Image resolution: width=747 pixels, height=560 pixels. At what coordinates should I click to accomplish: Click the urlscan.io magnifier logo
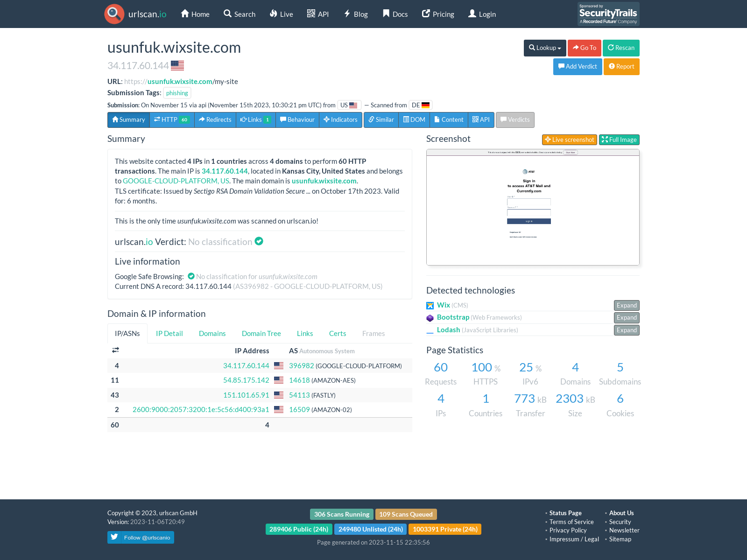114,14
